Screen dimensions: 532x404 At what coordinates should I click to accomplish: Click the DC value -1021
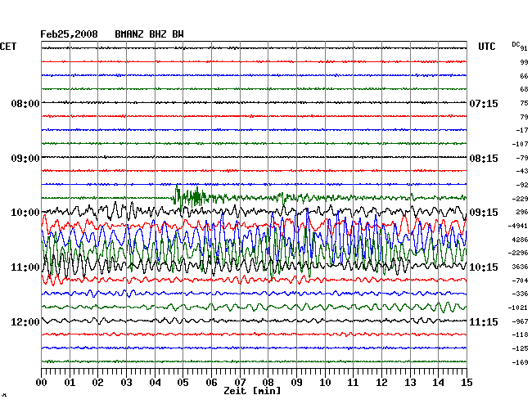[x=518, y=307]
